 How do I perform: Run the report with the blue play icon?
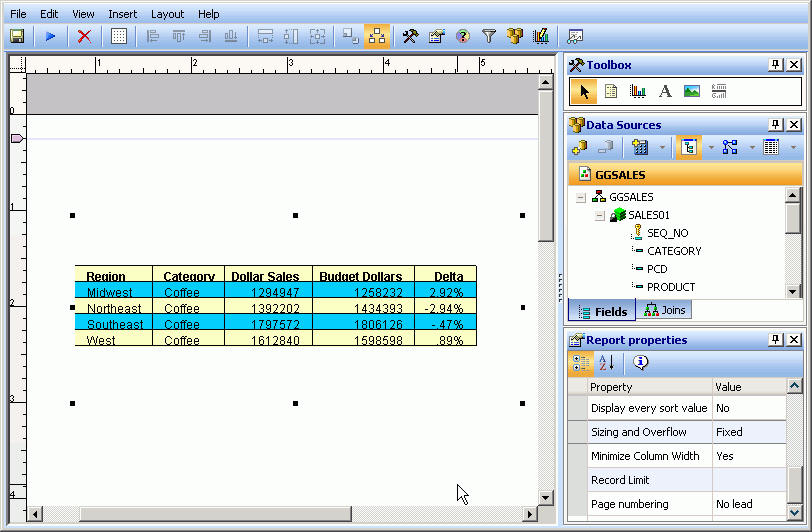[x=50, y=36]
